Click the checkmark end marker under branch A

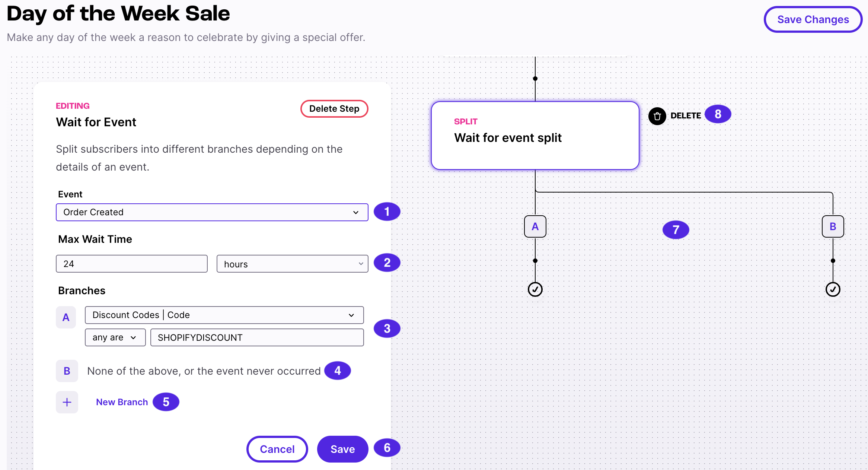(x=535, y=289)
